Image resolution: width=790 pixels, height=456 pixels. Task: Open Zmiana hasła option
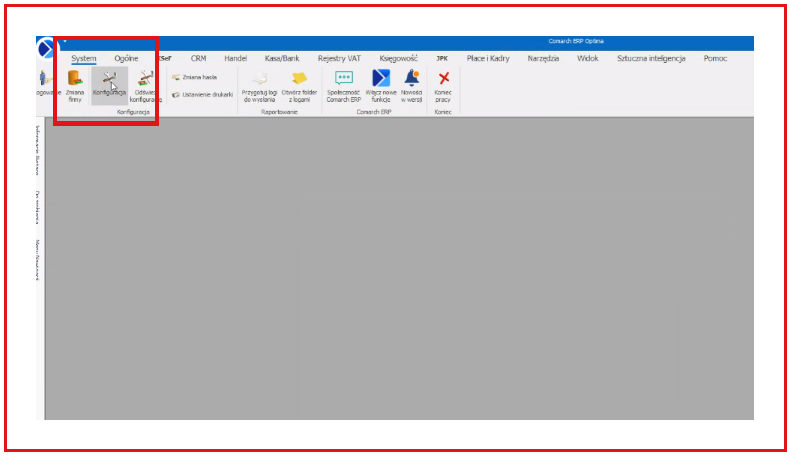click(x=194, y=77)
